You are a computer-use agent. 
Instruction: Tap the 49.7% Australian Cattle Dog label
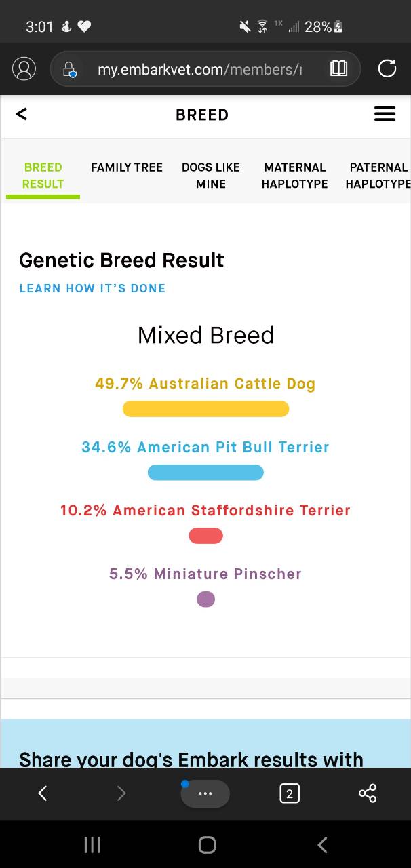tap(206, 384)
